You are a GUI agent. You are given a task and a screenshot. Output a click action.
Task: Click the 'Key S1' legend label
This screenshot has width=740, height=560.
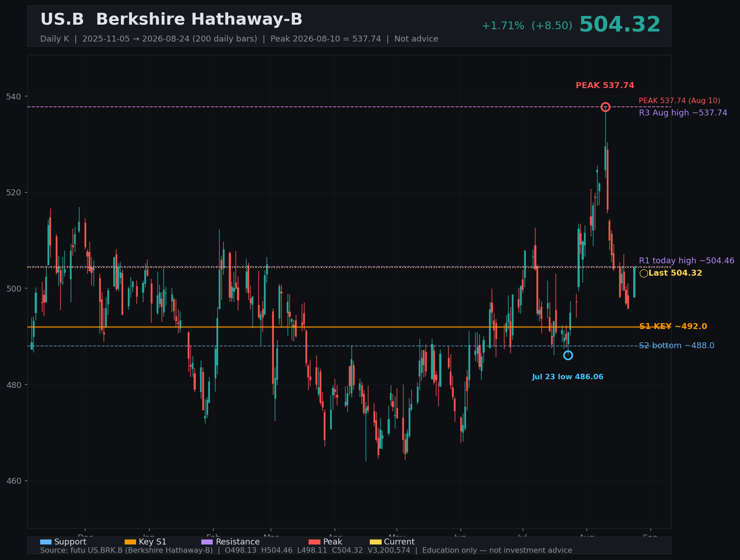[x=152, y=542]
